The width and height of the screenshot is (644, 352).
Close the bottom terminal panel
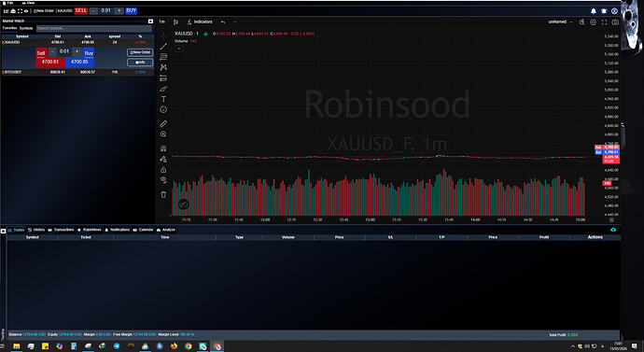click(3, 231)
